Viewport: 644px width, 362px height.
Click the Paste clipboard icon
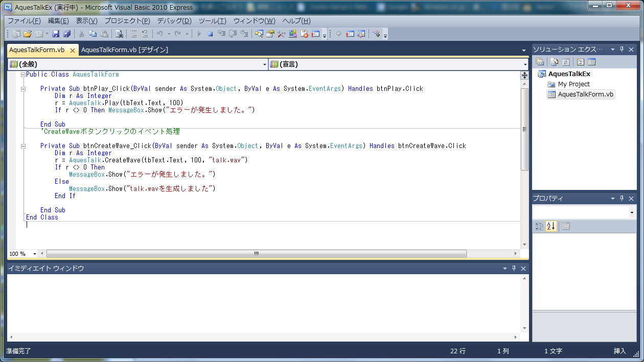104,34
